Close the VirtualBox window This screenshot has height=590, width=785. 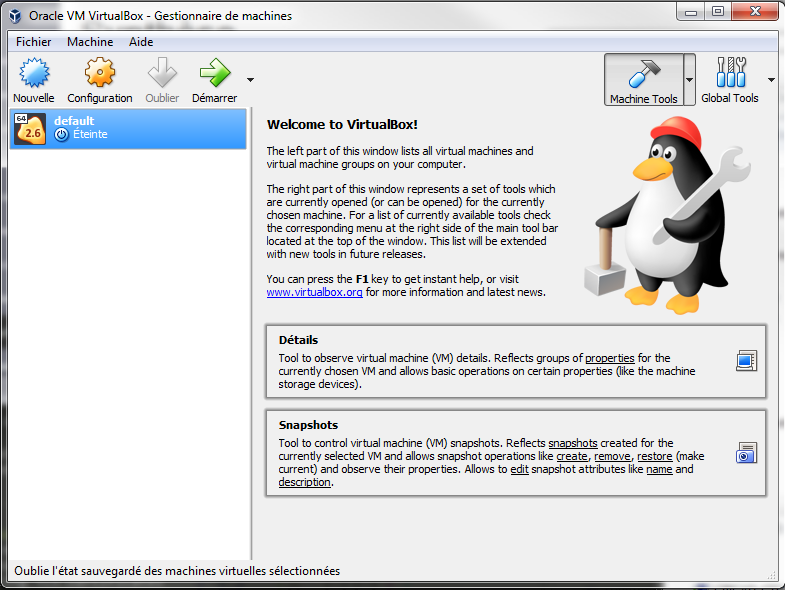click(x=755, y=11)
